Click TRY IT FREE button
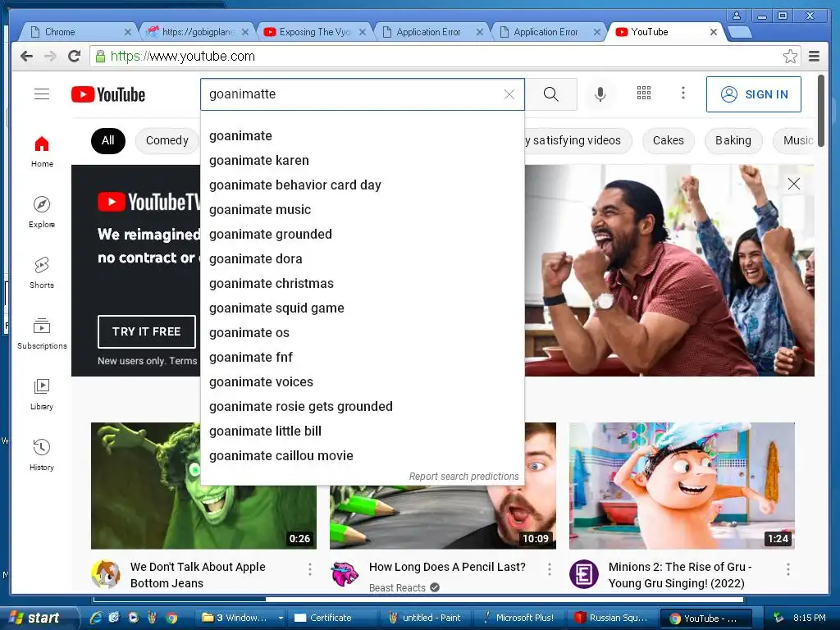Screen dimensions: 840x630 coord(146,331)
